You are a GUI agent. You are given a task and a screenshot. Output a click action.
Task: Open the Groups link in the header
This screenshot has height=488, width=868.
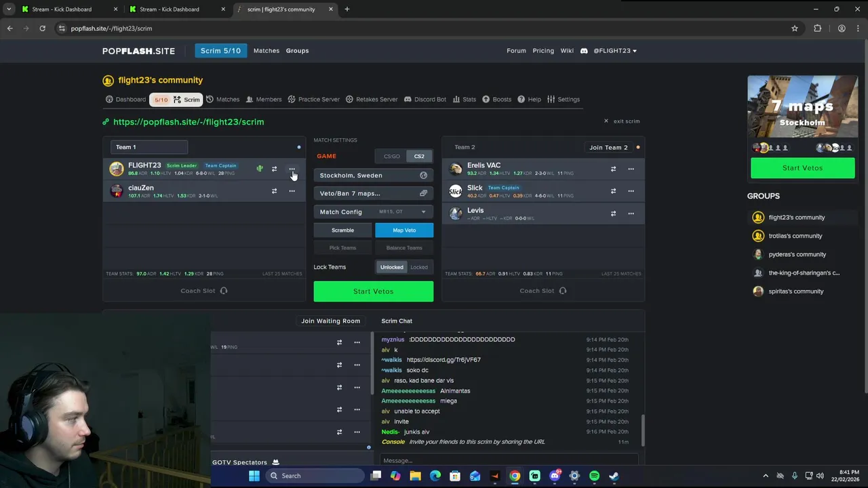click(297, 51)
